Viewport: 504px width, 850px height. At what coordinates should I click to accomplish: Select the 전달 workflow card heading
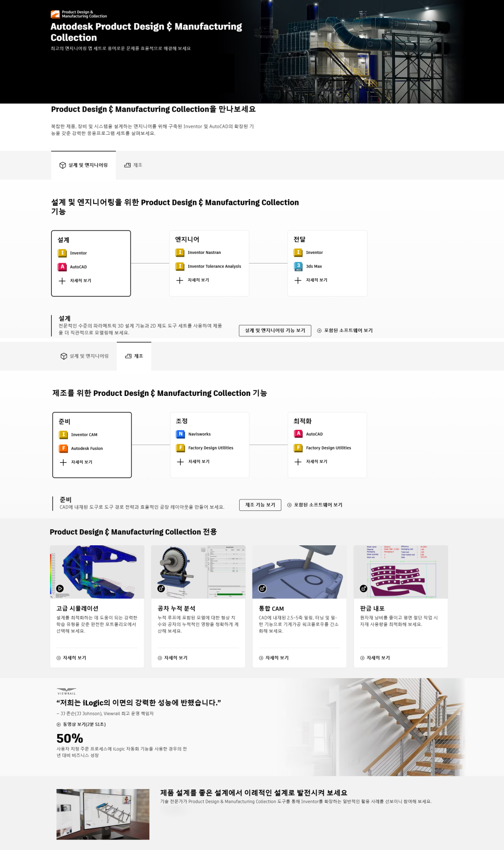(300, 240)
